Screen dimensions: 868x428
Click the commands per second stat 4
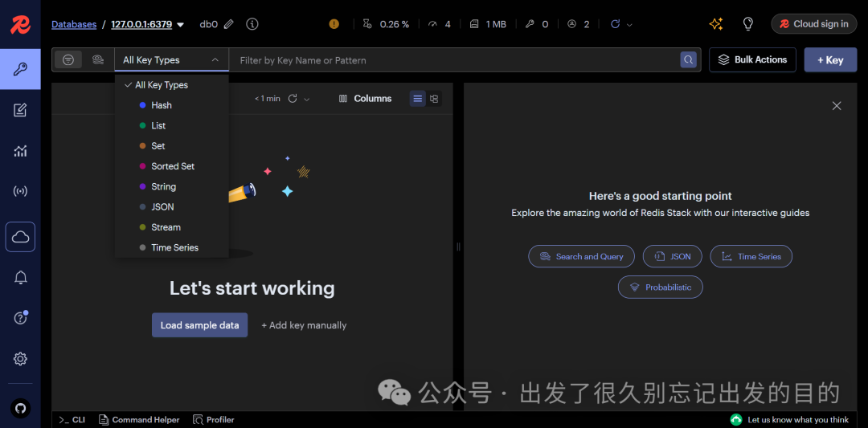point(440,24)
